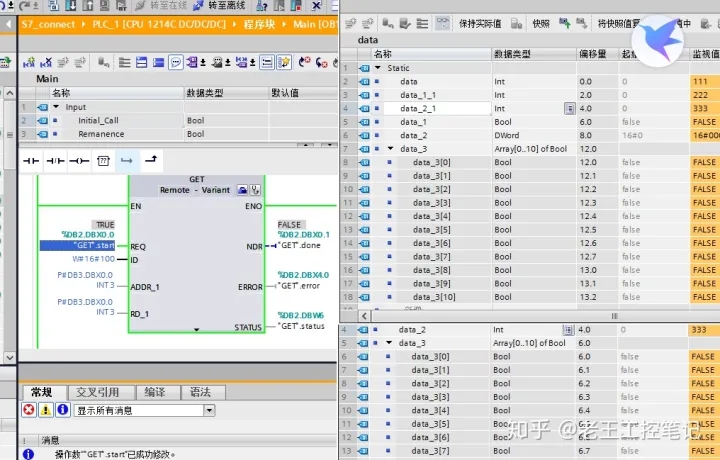The width and height of the screenshot is (720, 460).
Task: Click breadcrumb arrow after 程序块
Action: coord(284,24)
